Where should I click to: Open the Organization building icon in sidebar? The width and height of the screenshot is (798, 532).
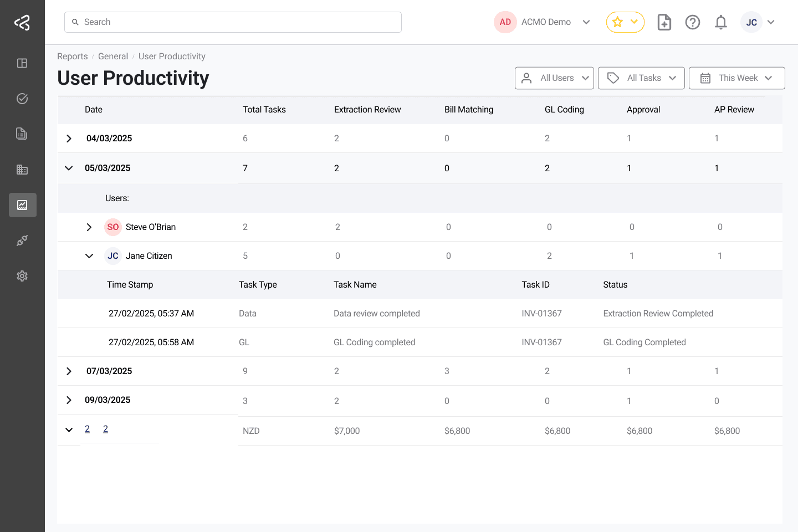22,169
